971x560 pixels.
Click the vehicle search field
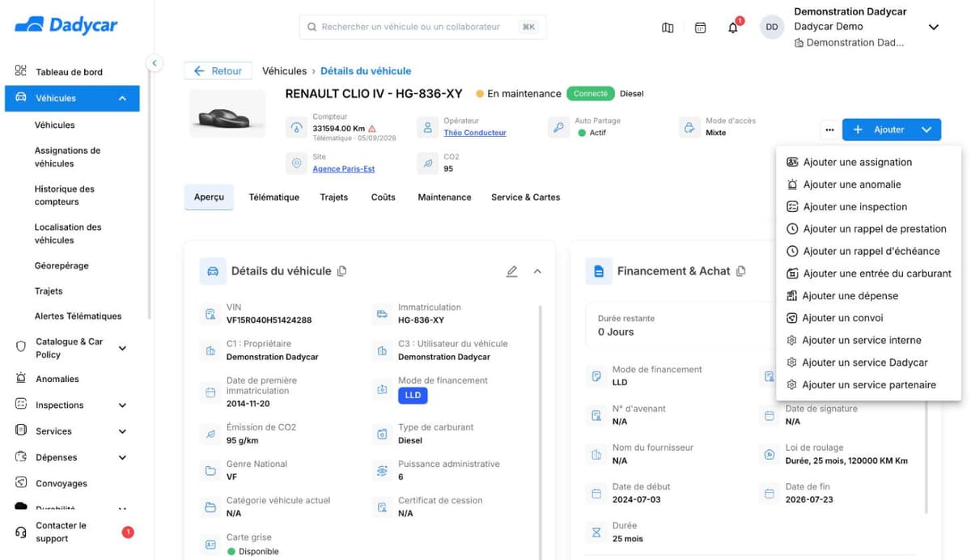[x=422, y=27]
